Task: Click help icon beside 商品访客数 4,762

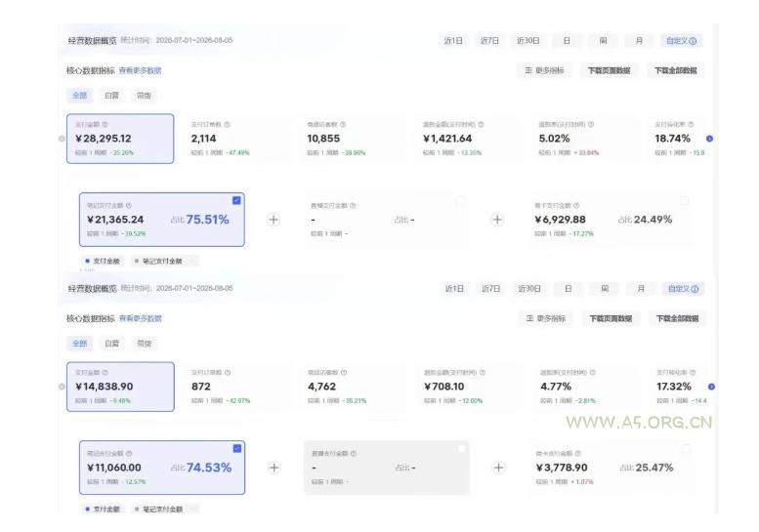Action: pos(344,373)
